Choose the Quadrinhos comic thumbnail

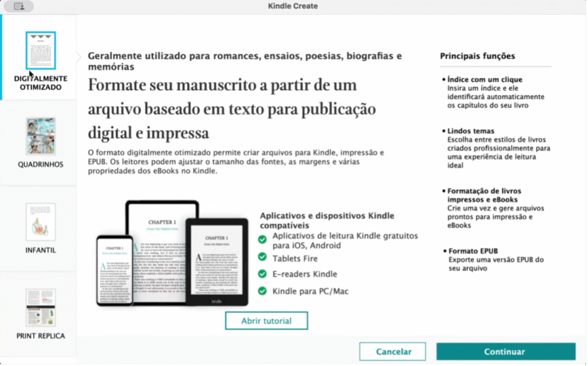[41, 136]
